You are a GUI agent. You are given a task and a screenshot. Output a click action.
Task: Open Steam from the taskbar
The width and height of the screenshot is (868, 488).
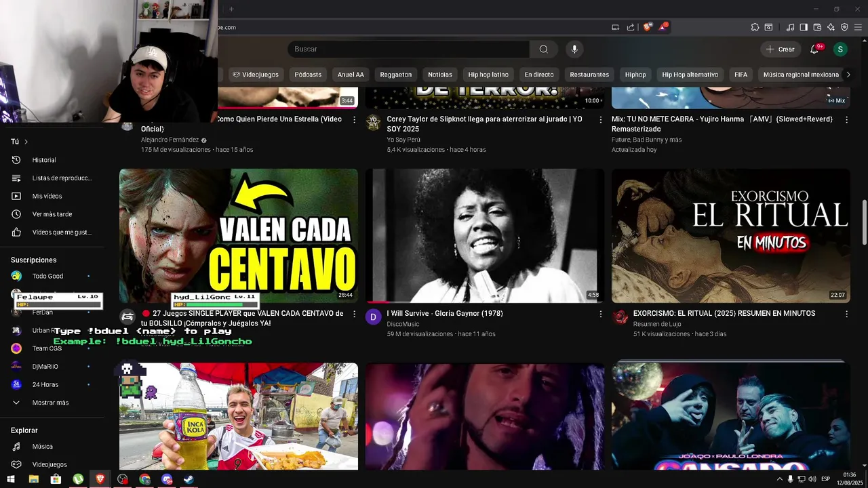(189, 479)
